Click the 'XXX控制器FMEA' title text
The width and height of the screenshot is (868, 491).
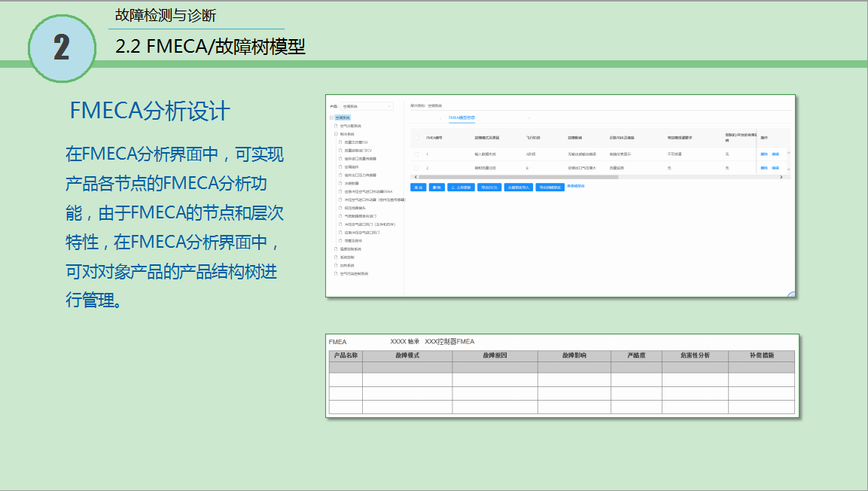pyautogui.click(x=449, y=342)
